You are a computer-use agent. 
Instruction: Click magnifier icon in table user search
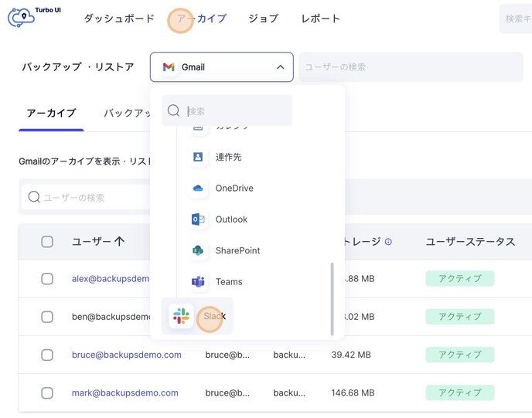click(x=34, y=196)
